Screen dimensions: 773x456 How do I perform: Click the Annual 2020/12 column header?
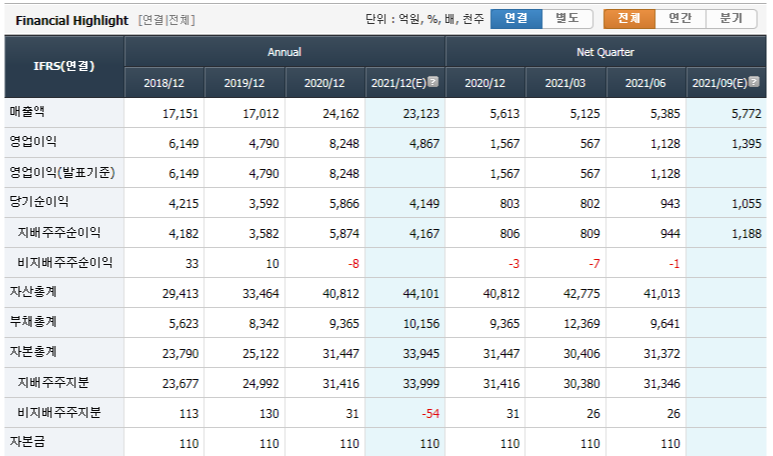pos(325,83)
